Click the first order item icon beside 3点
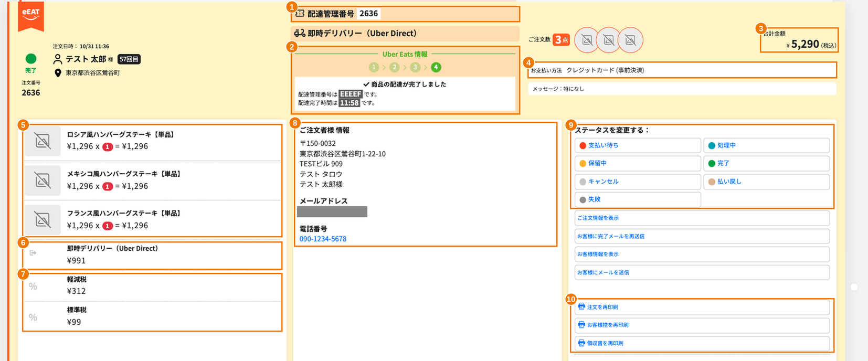Viewport: 868px width, 361px height. [587, 40]
